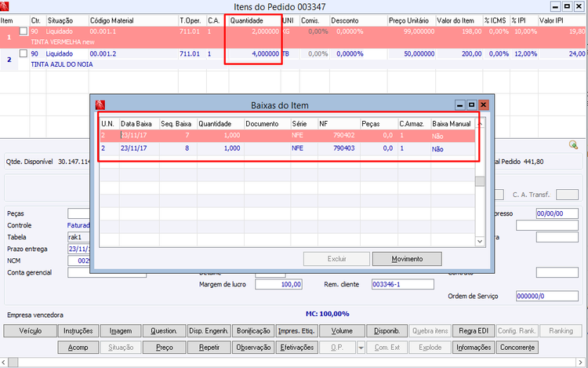The image size is (588, 368).
Task: Click the down arrow of Baixas list scrollbar
Action: click(480, 242)
